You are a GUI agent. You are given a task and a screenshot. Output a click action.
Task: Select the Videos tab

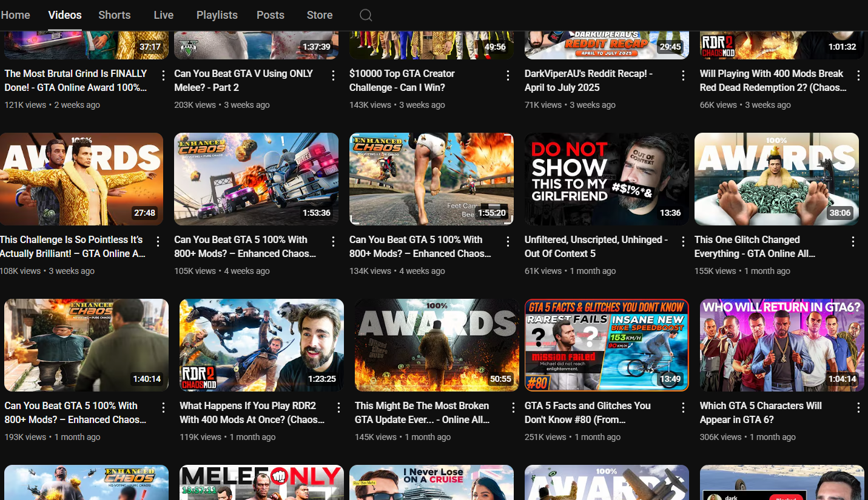point(65,15)
